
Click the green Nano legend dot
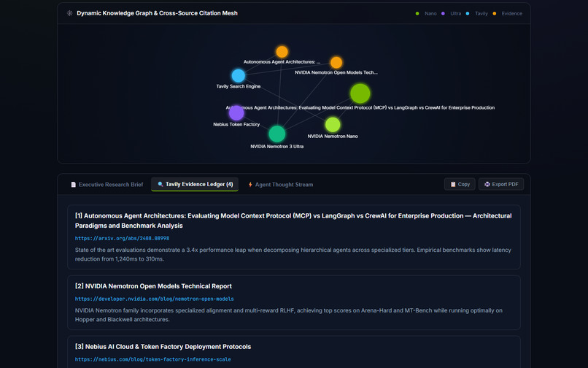click(x=417, y=14)
